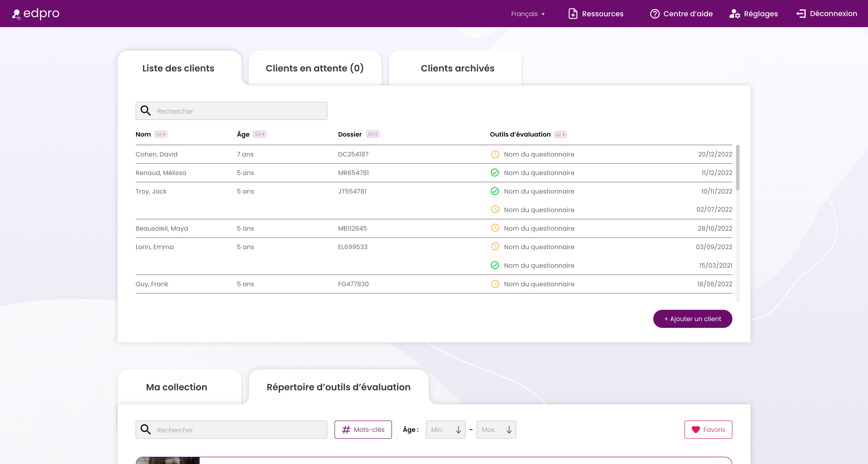Viewport: 868px width, 464px height.
Task: Click the Déconnexion logout icon
Action: pyautogui.click(x=801, y=14)
